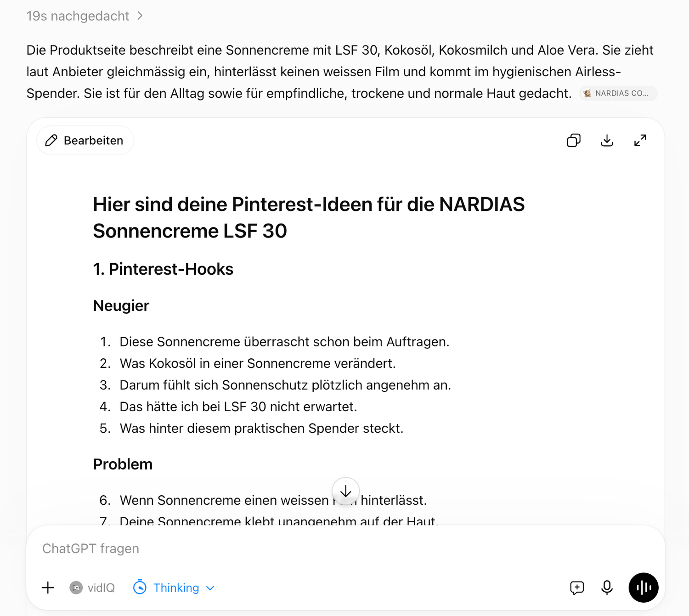Expand the canvas to fullscreen
Image resolution: width=689 pixels, height=616 pixels.
pos(640,141)
